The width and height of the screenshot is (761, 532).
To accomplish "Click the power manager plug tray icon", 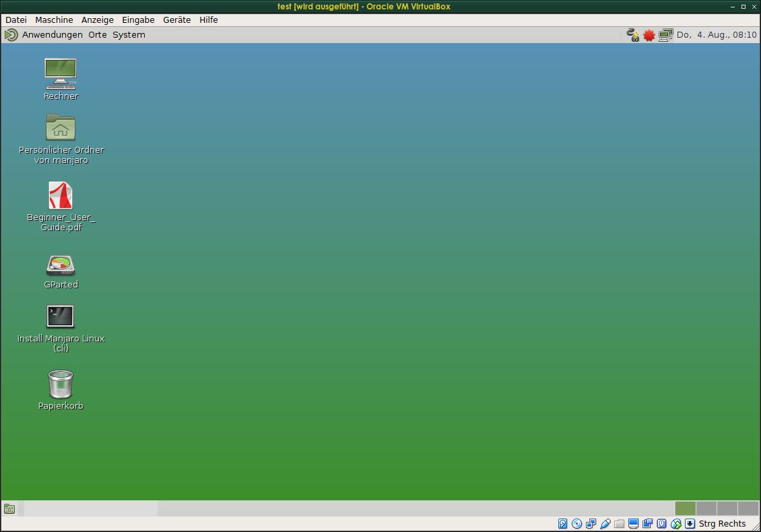I will click(x=632, y=35).
